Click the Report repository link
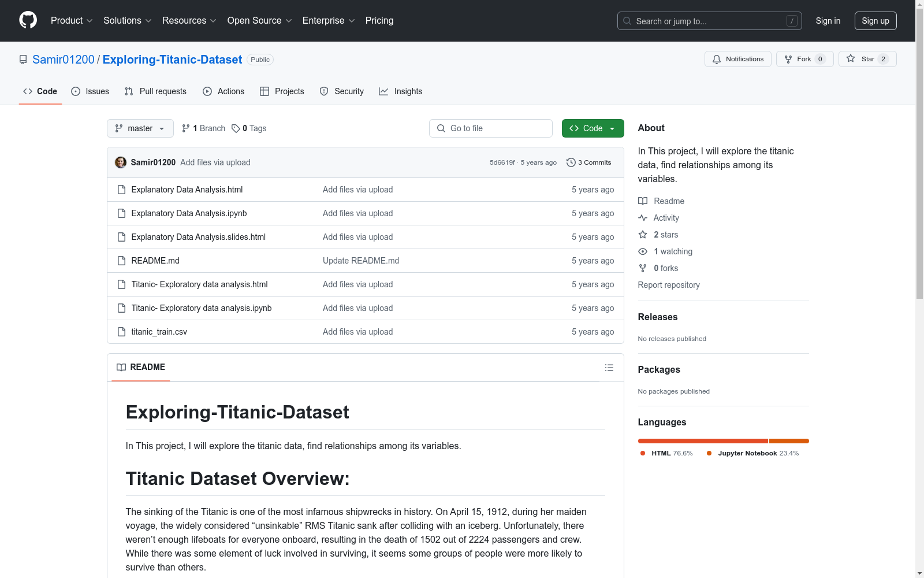Image resolution: width=924 pixels, height=578 pixels. point(669,285)
